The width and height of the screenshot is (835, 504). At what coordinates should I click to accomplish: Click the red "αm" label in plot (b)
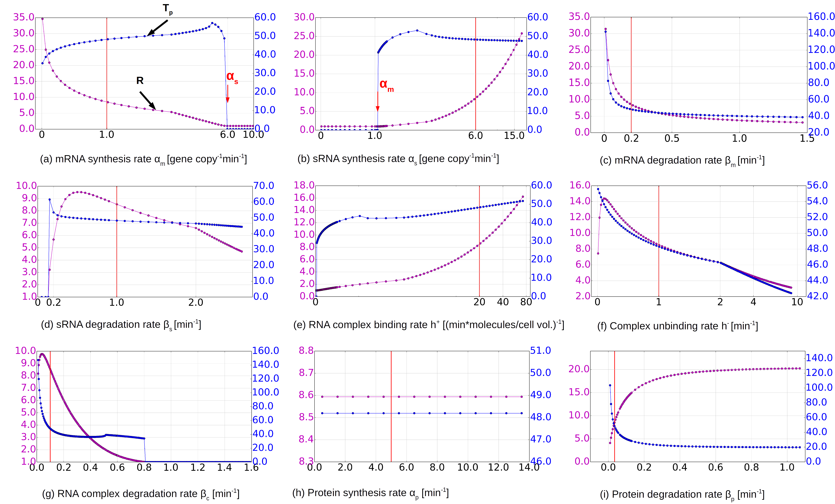[x=386, y=85]
